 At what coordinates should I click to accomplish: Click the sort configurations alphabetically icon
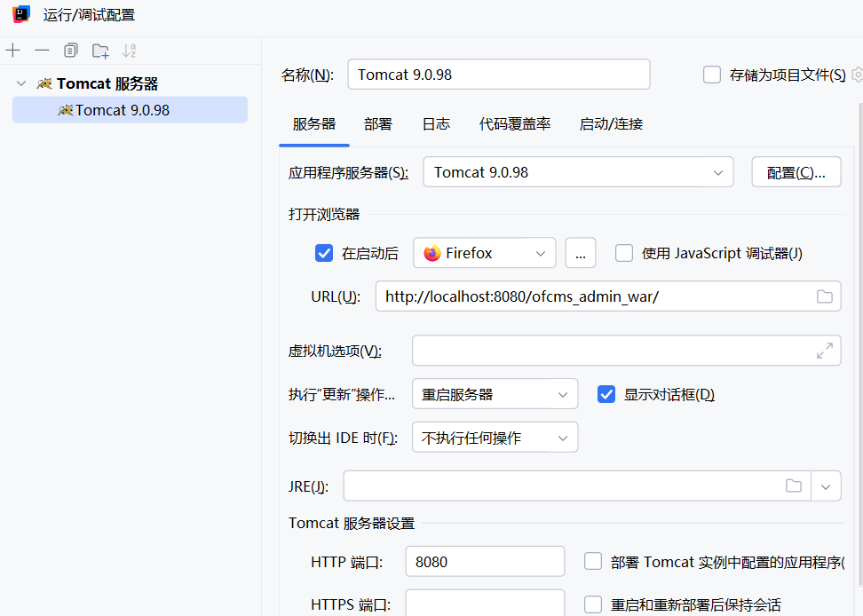[x=130, y=51]
